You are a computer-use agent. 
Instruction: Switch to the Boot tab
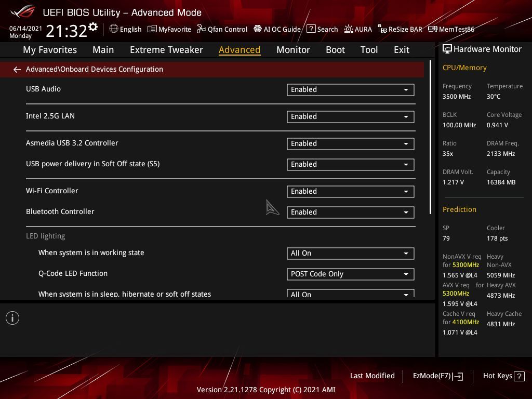point(335,50)
